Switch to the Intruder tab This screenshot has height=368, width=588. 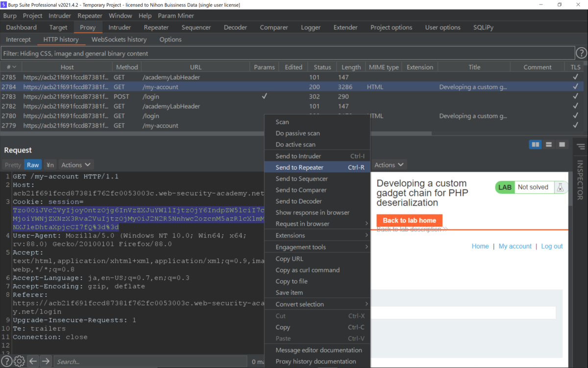(120, 27)
